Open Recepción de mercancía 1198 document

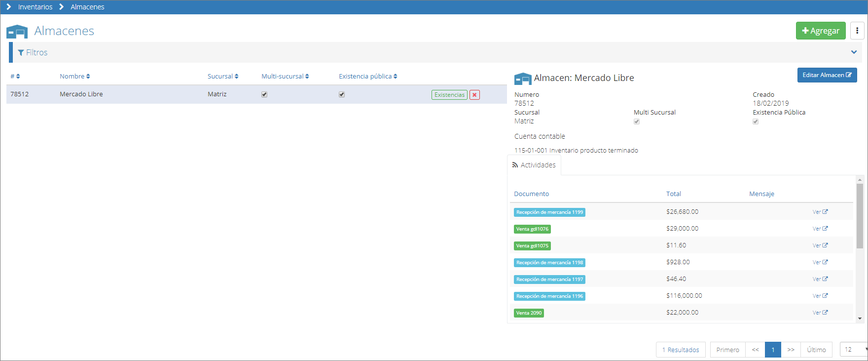click(x=549, y=263)
